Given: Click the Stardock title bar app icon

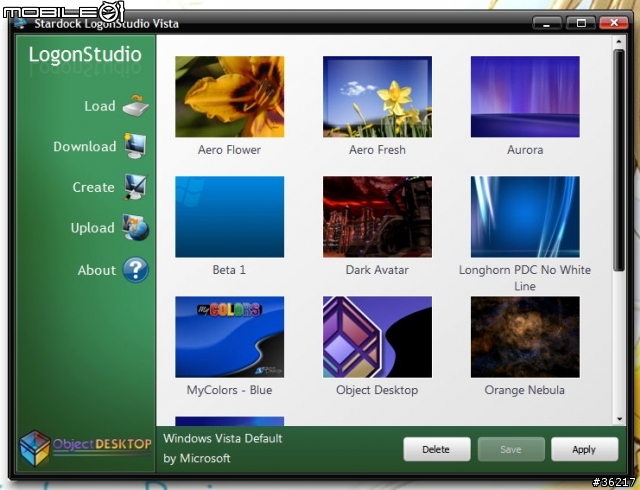Looking at the screenshot, I should 20,23.
